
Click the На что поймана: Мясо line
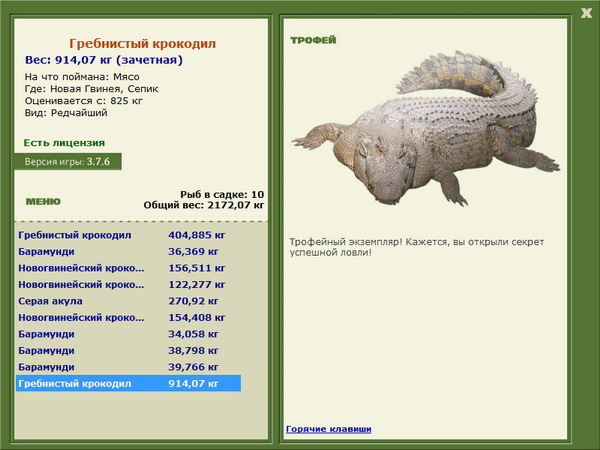click(82, 77)
